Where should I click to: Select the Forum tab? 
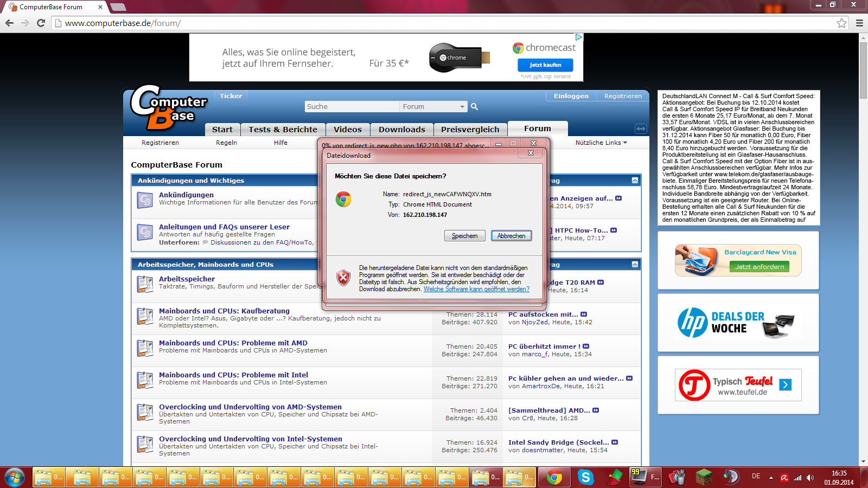pos(538,129)
